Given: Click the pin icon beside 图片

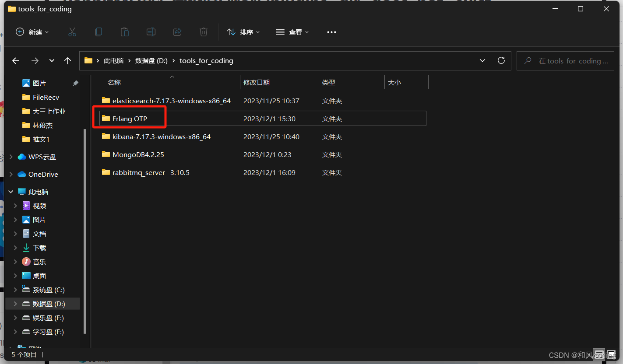Looking at the screenshot, I should coord(75,83).
